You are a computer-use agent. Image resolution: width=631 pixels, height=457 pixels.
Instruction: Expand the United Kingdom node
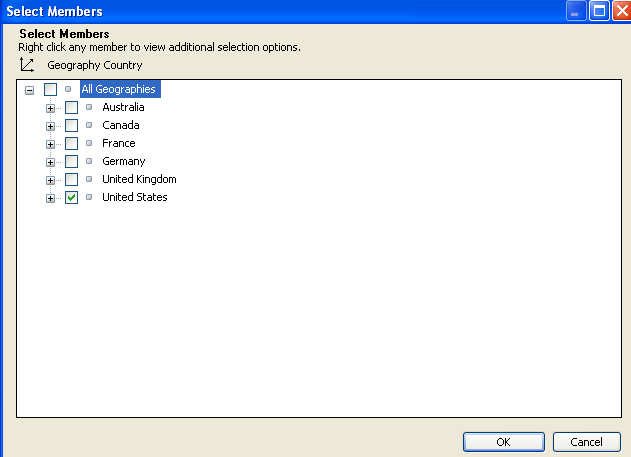point(50,180)
